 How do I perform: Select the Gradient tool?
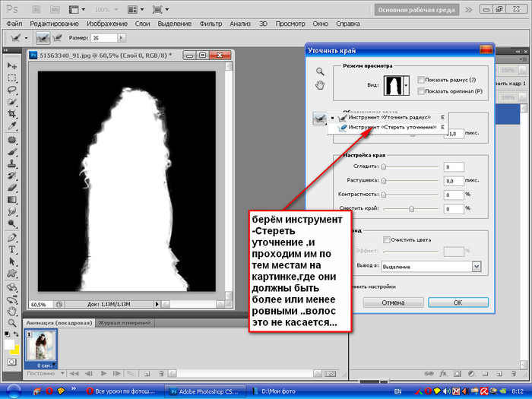(12, 199)
